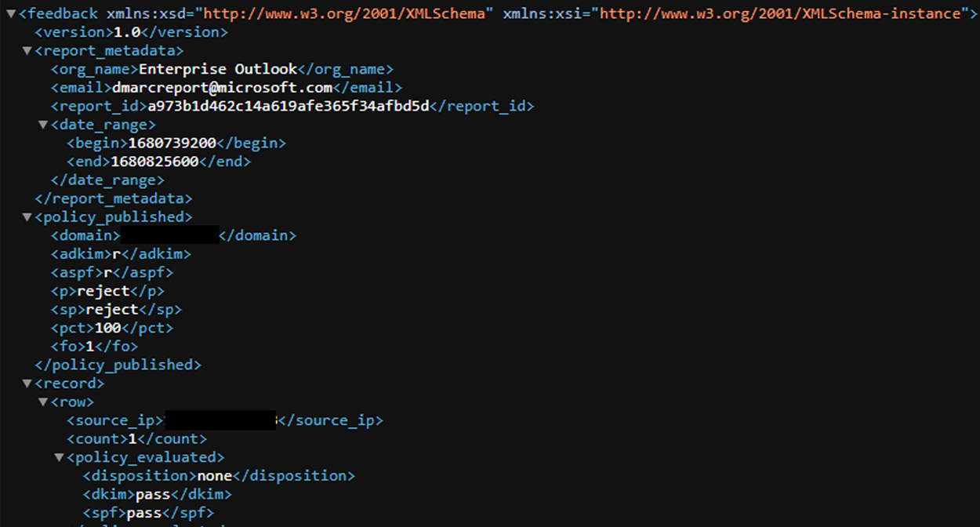
Task: Collapse the record node
Action: coord(27,384)
